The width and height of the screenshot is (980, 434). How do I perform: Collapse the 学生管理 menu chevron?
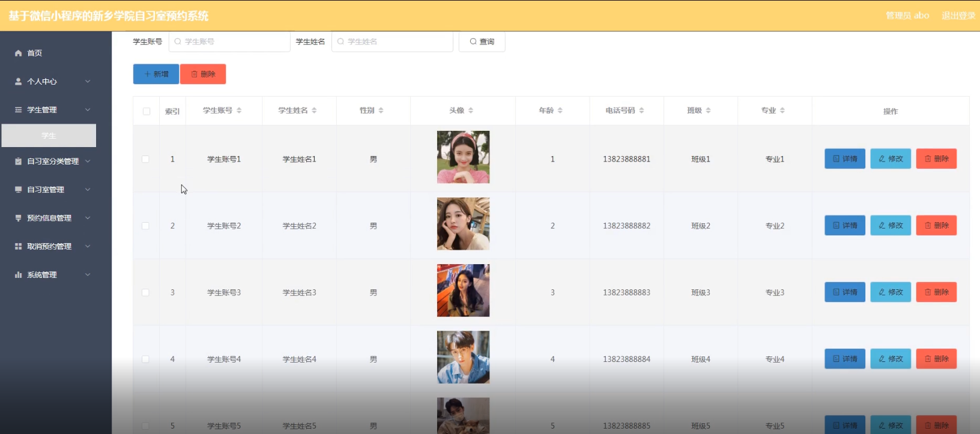click(88, 110)
